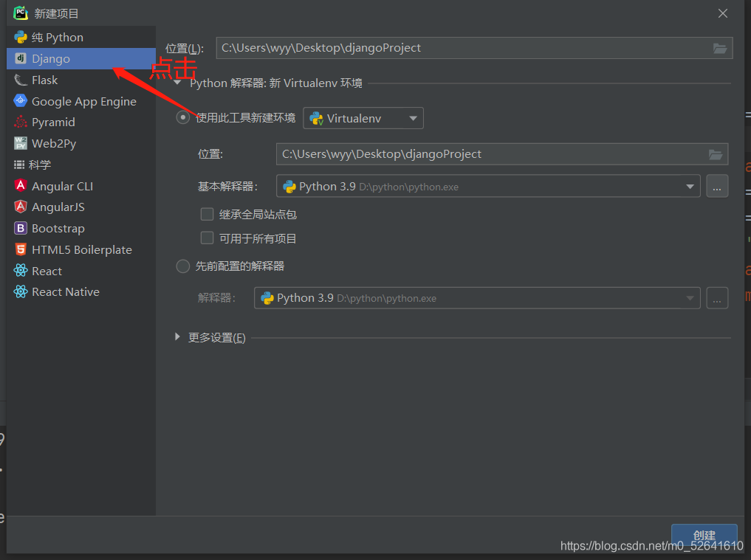Image resolution: width=751 pixels, height=560 pixels.
Task: Enable the 继承全局站点包 checkbox
Action: [x=207, y=214]
